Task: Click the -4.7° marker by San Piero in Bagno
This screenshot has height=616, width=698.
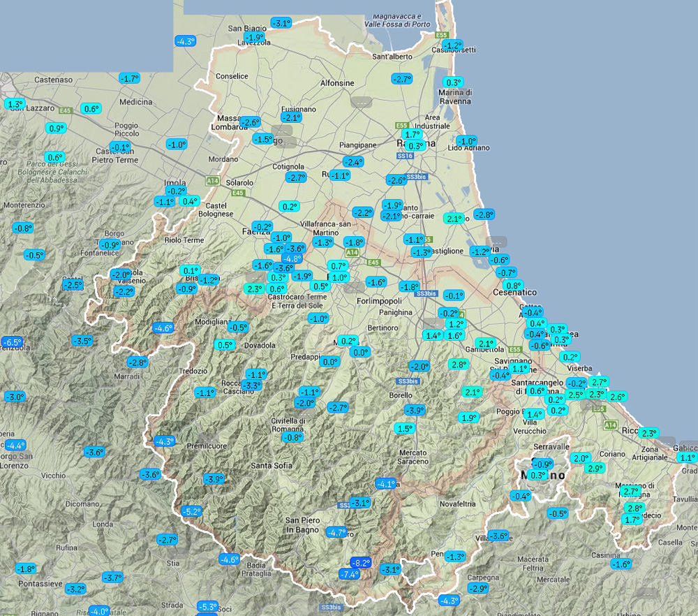Action: (x=336, y=532)
